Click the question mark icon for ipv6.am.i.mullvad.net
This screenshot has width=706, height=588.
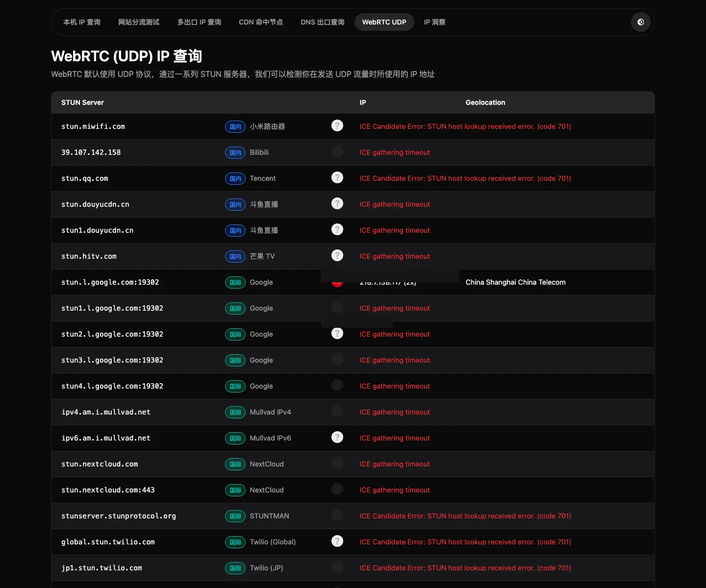(x=337, y=437)
